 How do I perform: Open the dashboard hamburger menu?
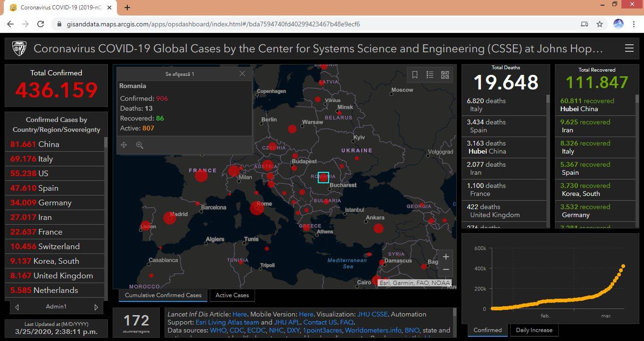click(x=629, y=48)
